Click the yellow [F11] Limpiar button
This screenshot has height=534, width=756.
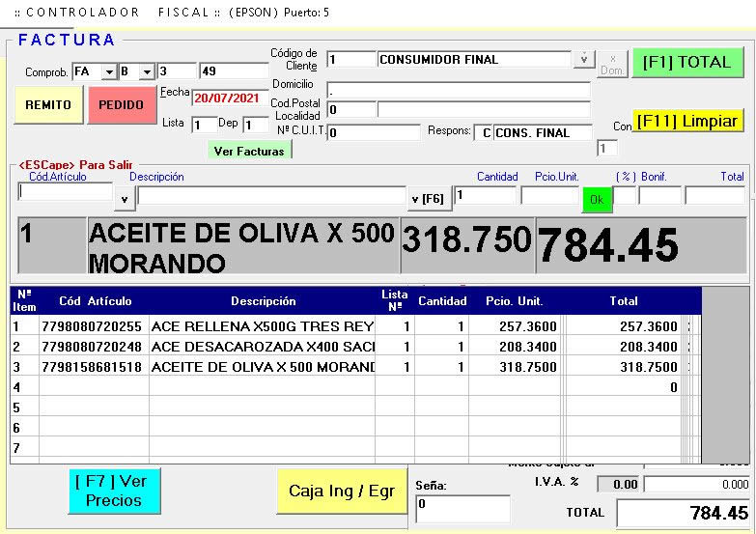click(688, 121)
